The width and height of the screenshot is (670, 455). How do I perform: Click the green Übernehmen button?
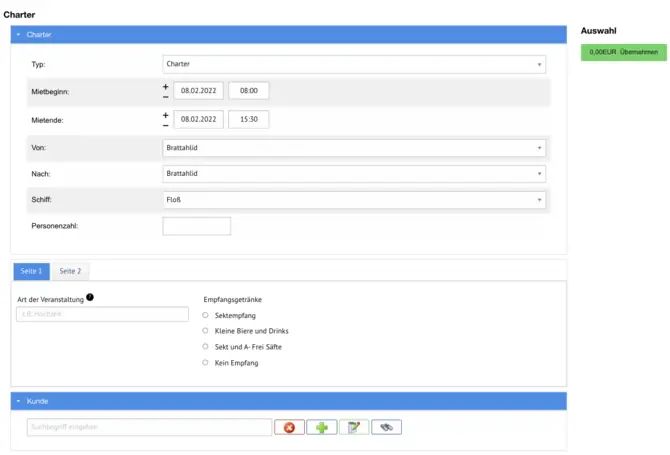pos(623,52)
